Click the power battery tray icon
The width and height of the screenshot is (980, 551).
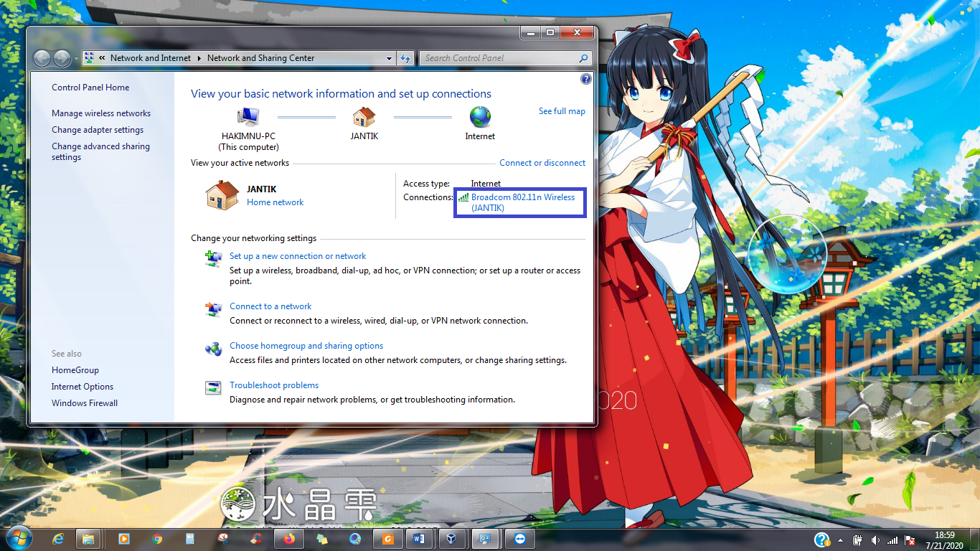[857, 540]
